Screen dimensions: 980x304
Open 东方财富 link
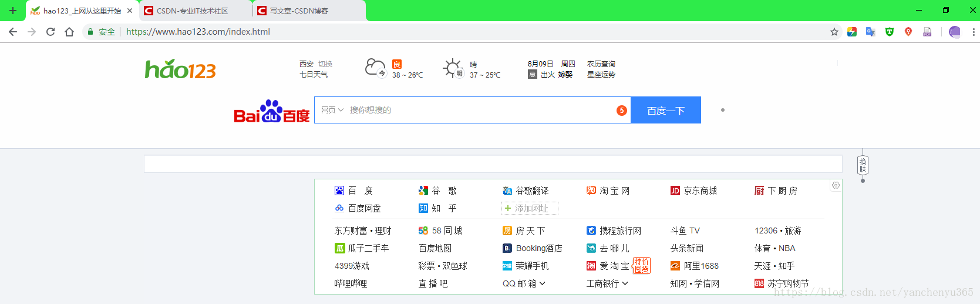(351, 230)
